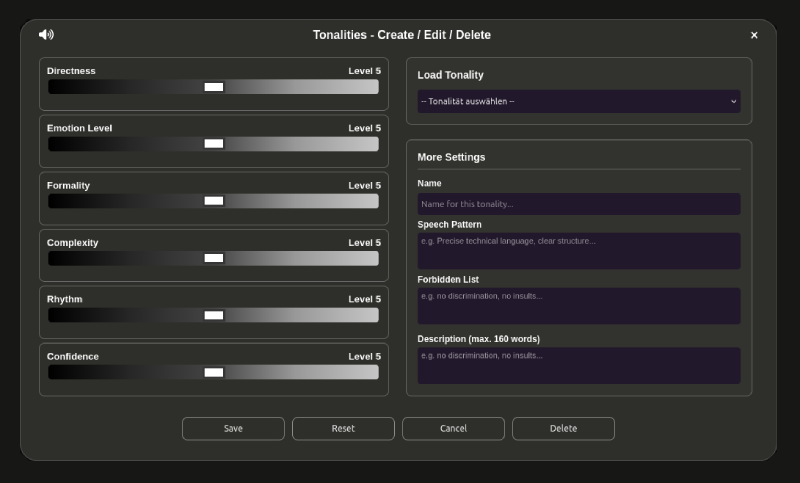Image resolution: width=800 pixels, height=483 pixels.
Task: Click the Directness slider handle
Action: (214, 87)
